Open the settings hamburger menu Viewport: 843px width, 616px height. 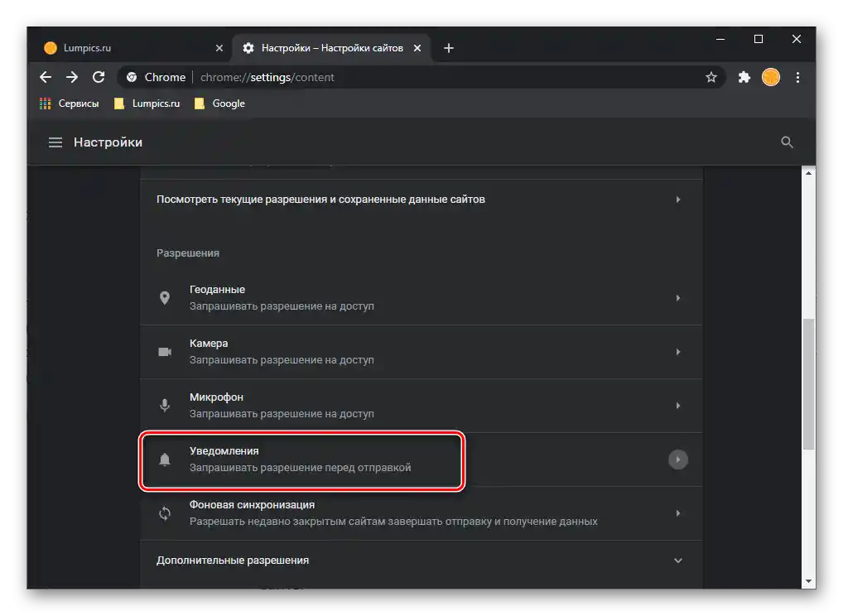tap(55, 142)
